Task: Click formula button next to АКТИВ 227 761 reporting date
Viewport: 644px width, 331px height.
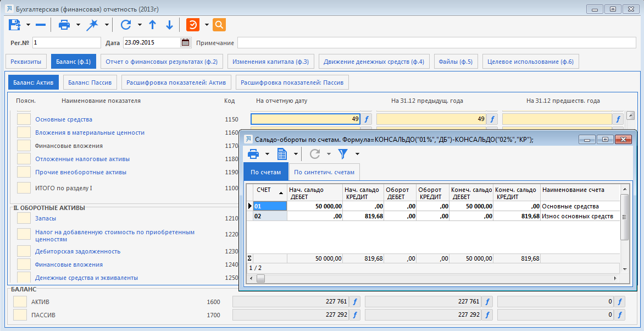Action: 355,302
